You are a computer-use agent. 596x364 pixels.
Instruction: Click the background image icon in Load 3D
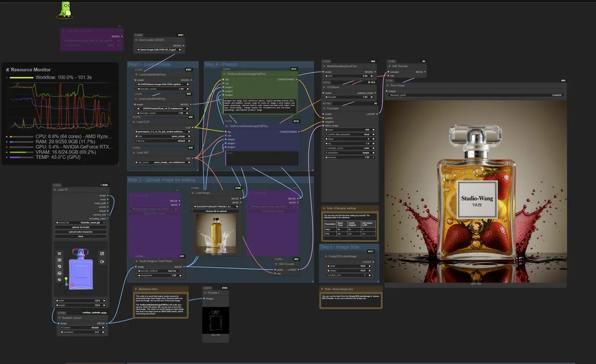click(x=59, y=273)
